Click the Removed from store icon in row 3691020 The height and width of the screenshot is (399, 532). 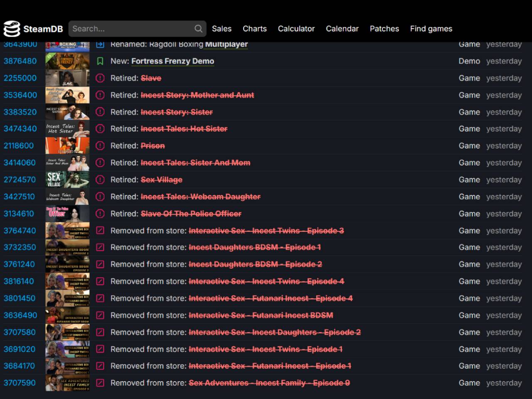100,349
